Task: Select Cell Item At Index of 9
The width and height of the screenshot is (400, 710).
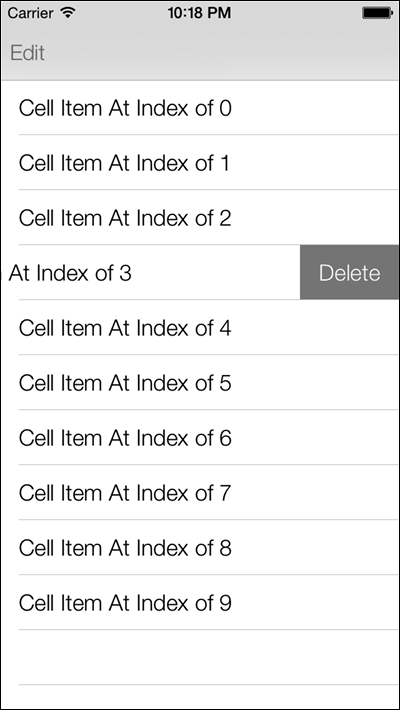Action: (200, 602)
